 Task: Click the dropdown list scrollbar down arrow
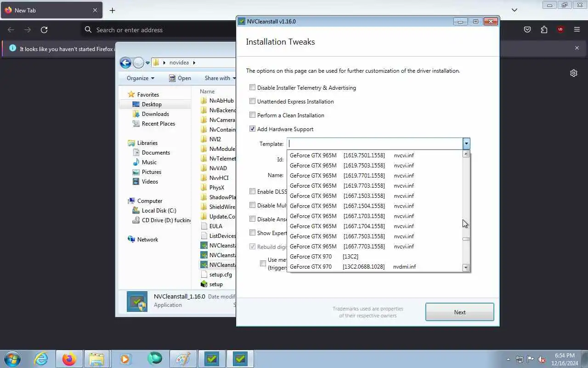466,268
